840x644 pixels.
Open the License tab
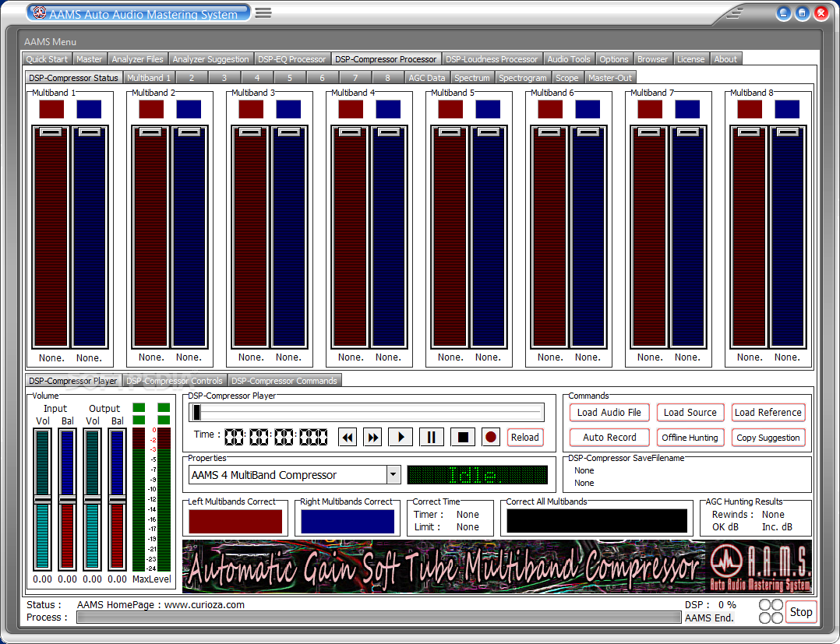coord(690,59)
